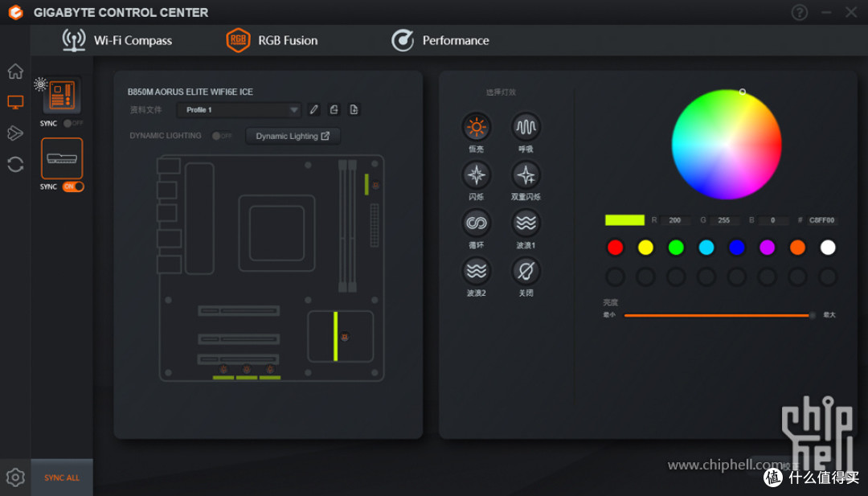Screen dimensions: 868x496
Task: Click the export profile icon
Action: (x=354, y=109)
